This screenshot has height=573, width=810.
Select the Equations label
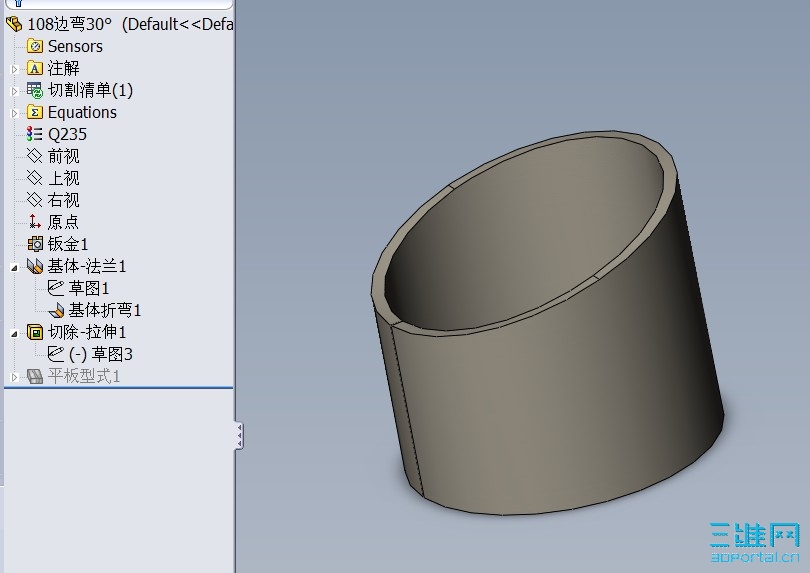(82, 112)
